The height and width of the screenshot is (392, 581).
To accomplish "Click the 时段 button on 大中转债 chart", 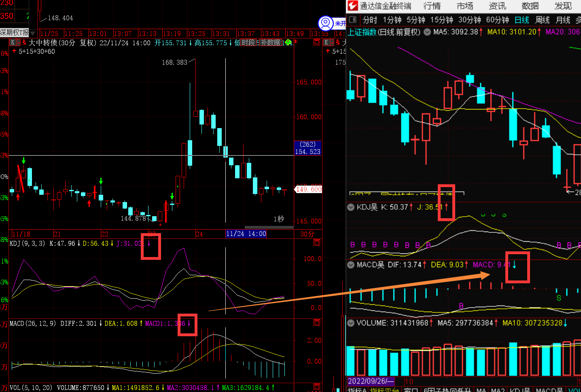I will click(x=248, y=42).
